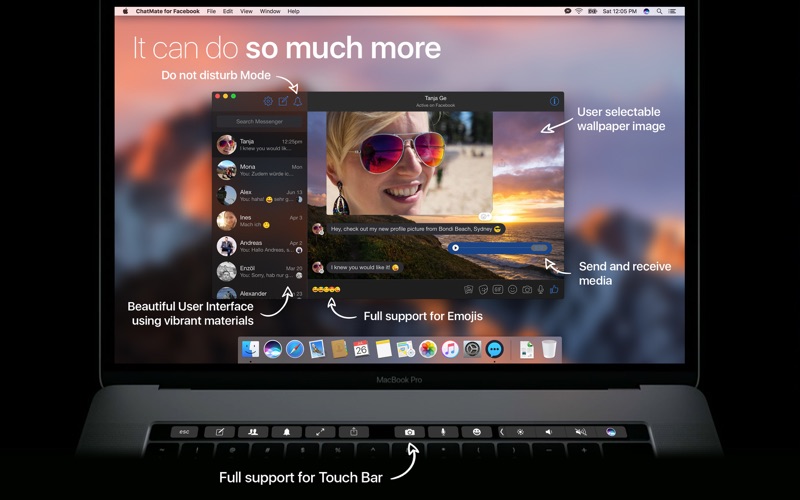This screenshot has height=500, width=800.
Task: Open the GIF picker
Action: click(498, 290)
